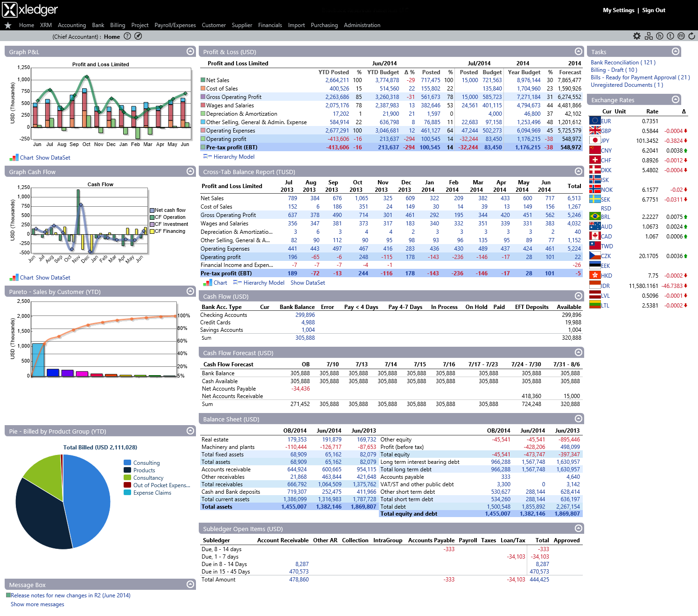The width and height of the screenshot is (698, 616).
Task: Open Bank Reconciliation from the Tasks list
Action: point(622,62)
